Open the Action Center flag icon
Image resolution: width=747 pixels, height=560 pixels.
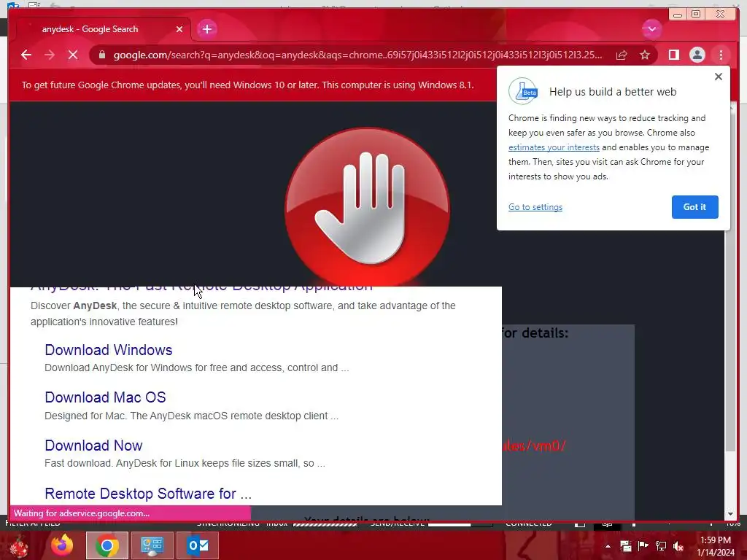[x=643, y=546]
